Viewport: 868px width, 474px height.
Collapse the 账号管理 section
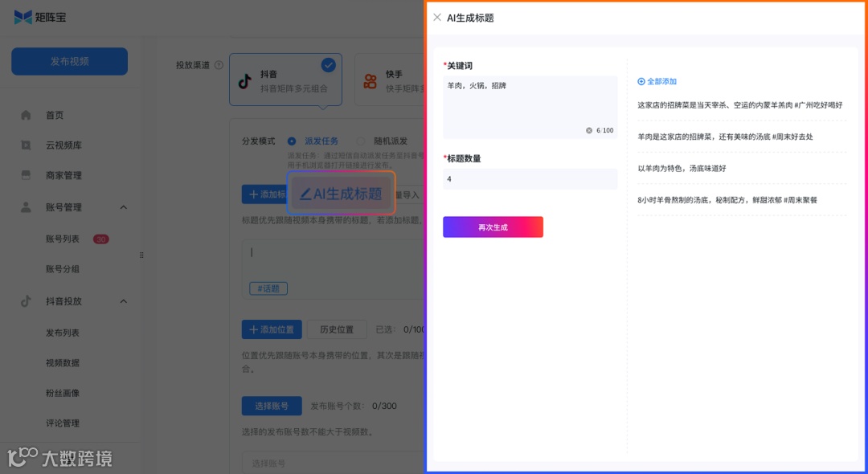tap(123, 206)
